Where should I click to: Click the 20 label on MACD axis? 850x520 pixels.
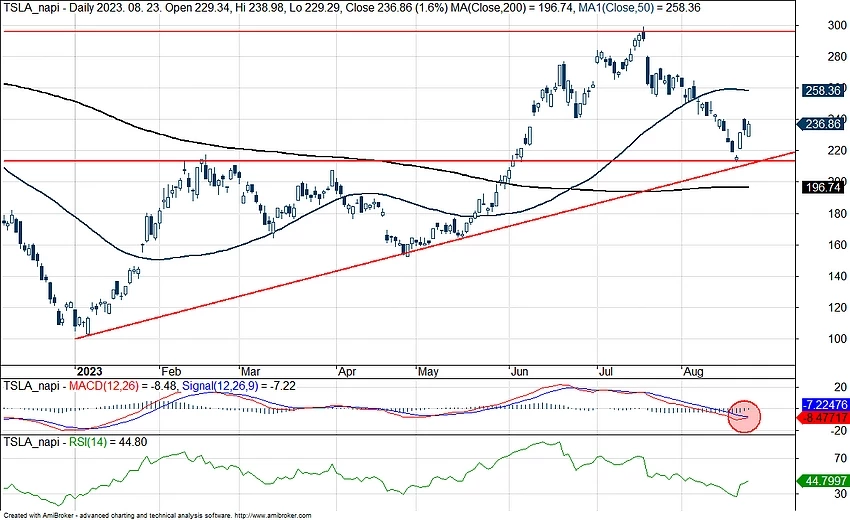(x=841, y=387)
